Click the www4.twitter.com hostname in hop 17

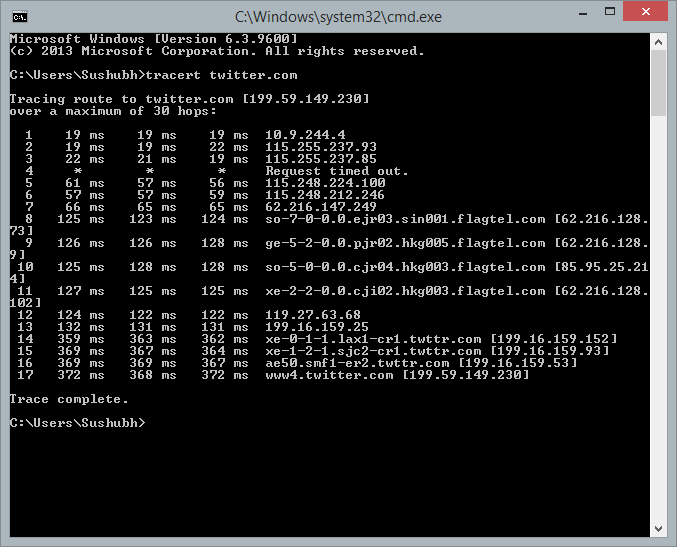[329, 375]
